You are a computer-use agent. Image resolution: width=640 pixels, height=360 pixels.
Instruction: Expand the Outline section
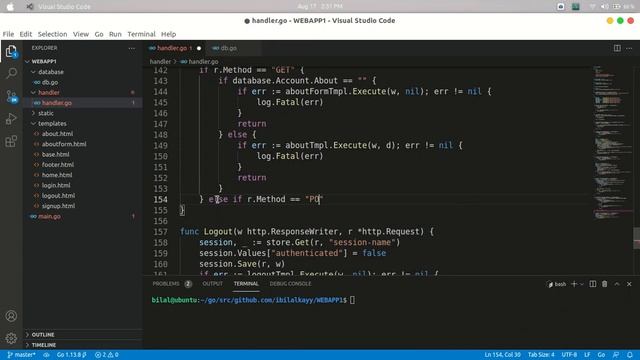[x=82, y=335]
